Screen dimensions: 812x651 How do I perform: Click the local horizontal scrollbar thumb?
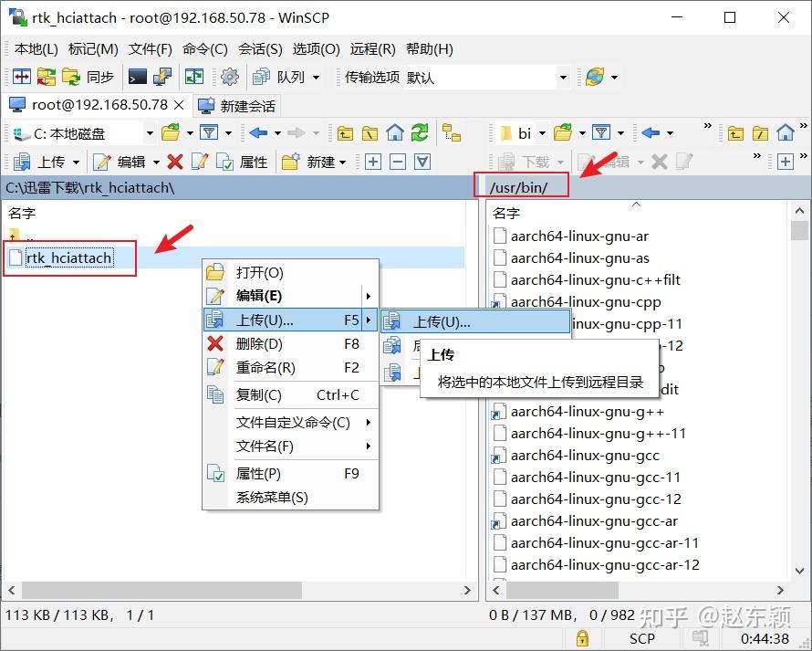pyautogui.click(x=161, y=590)
